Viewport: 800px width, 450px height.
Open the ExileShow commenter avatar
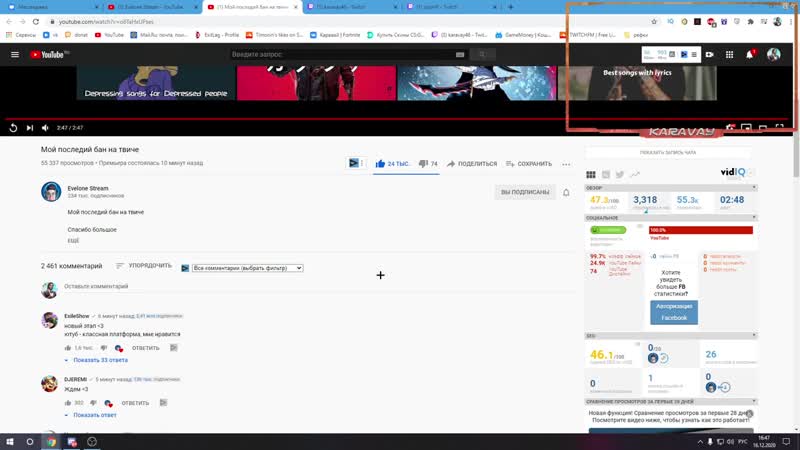pyautogui.click(x=49, y=320)
